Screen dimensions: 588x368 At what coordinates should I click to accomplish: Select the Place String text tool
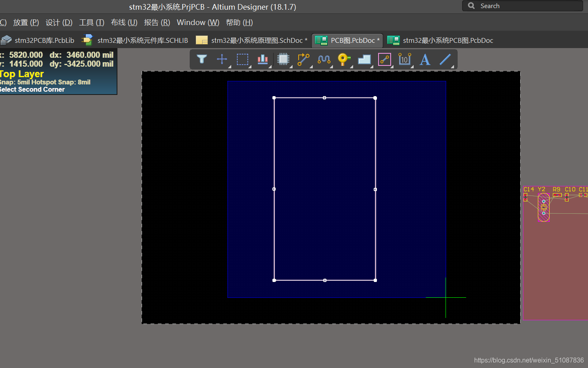tap(425, 59)
